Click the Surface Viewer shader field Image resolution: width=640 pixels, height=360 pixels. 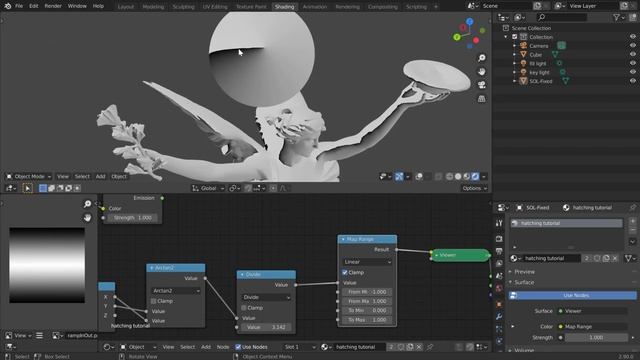point(592,311)
